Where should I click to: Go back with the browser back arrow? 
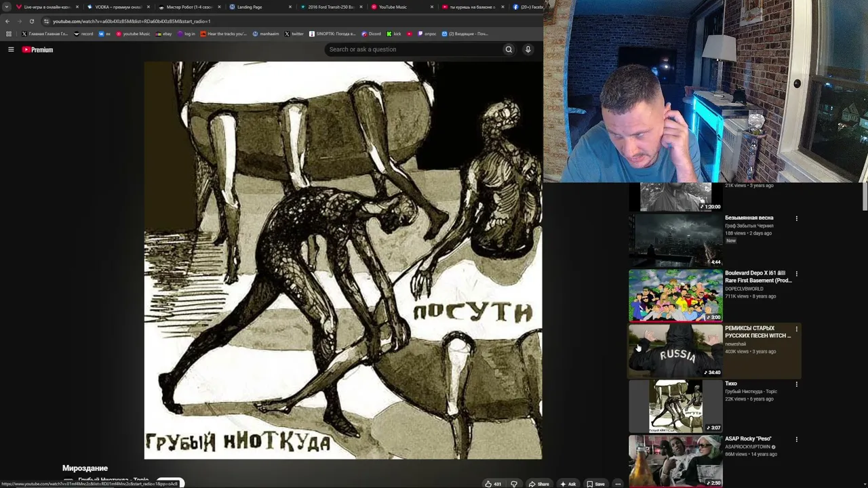coord(7,21)
